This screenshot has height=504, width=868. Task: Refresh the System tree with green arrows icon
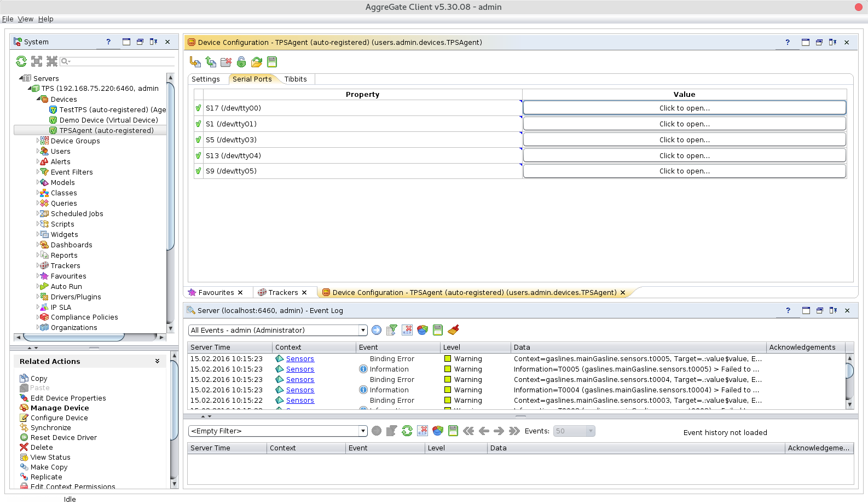tap(21, 61)
